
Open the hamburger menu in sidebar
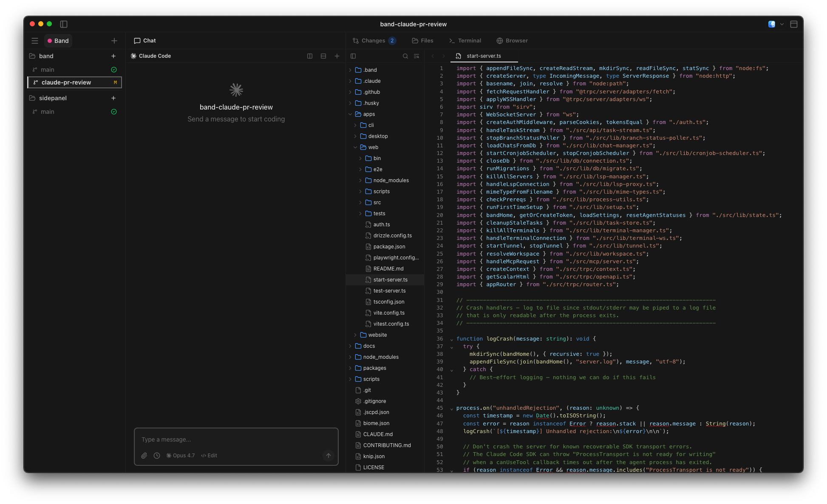pyautogui.click(x=35, y=41)
